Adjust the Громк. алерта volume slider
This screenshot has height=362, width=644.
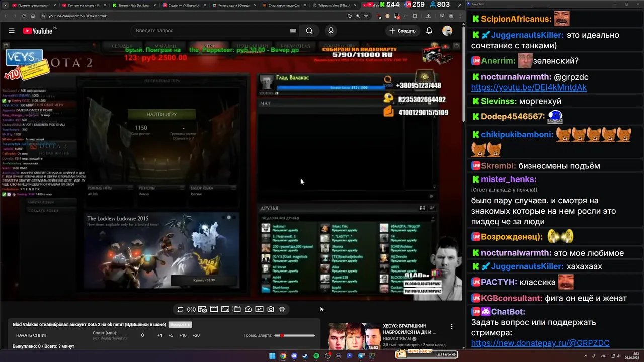point(295,335)
